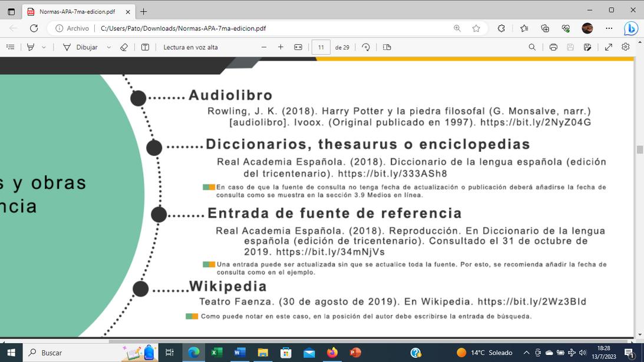This screenshot has width=644, height=362.
Task: Open the Windows Start menu
Action: coord(11,353)
